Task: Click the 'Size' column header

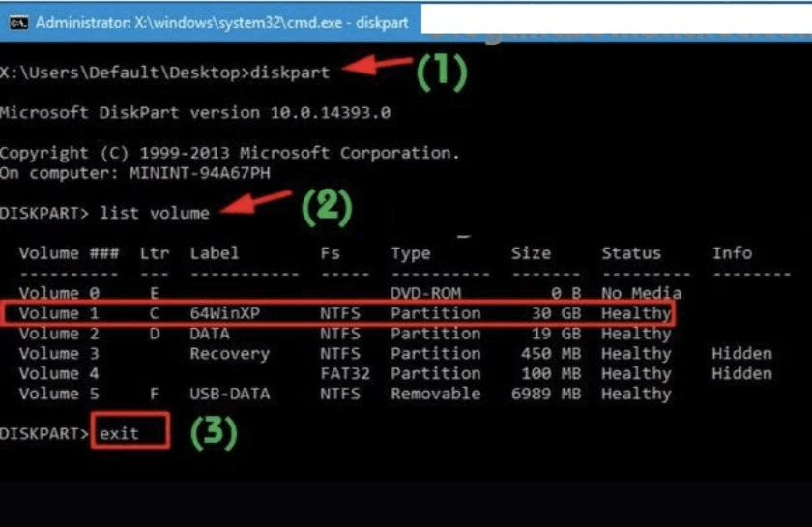Action: [531, 253]
